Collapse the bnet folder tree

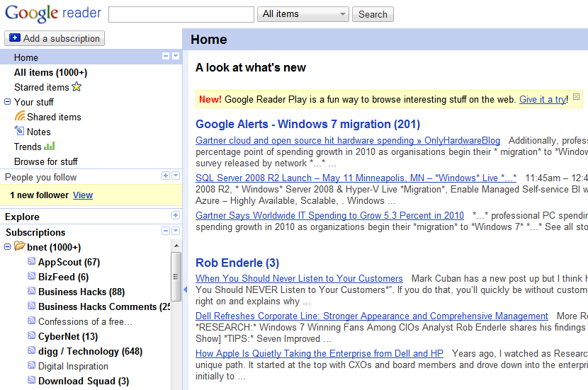[7, 246]
